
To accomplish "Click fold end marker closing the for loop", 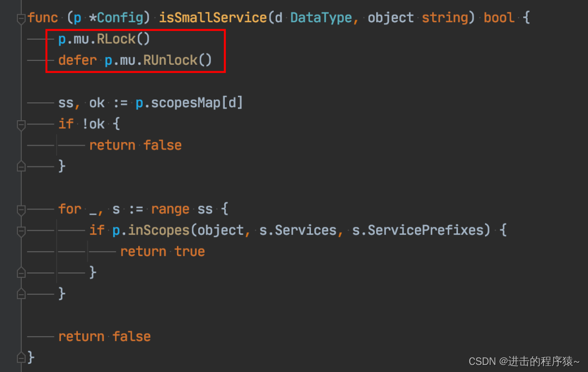I will [x=21, y=294].
